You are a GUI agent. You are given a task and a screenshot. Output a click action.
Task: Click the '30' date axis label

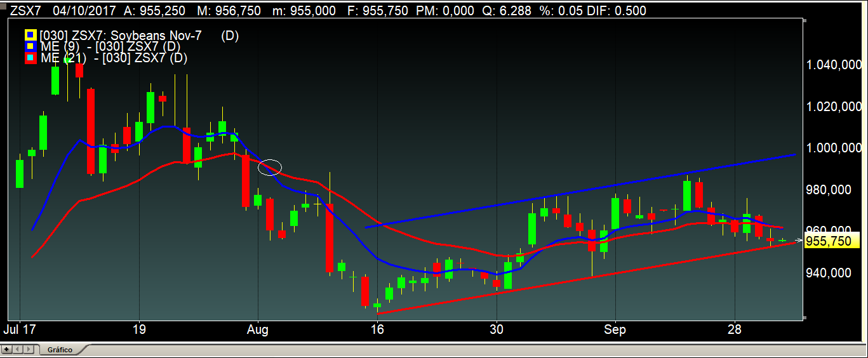click(497, 330)
